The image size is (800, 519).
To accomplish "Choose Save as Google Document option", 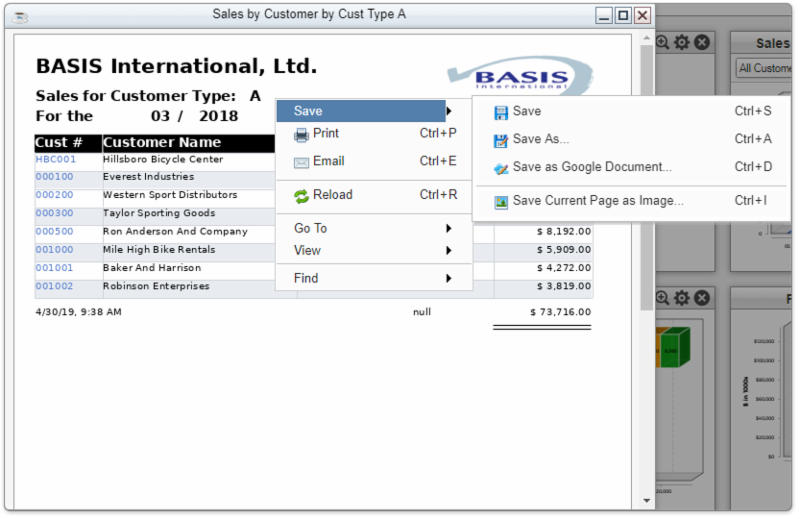I will [592, 167].
